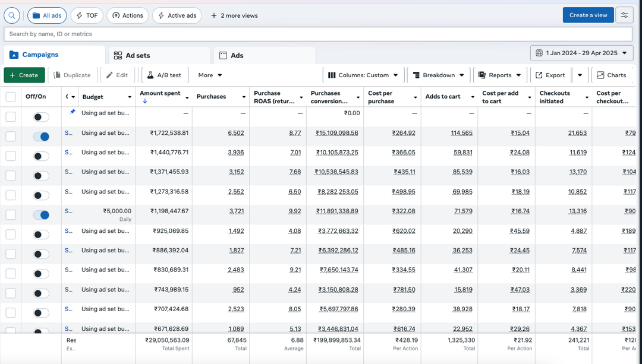This screenshot has width=642, height=364.
Task: Click the Create a view button
Action: pyautogui.click(x=588, y=15)
